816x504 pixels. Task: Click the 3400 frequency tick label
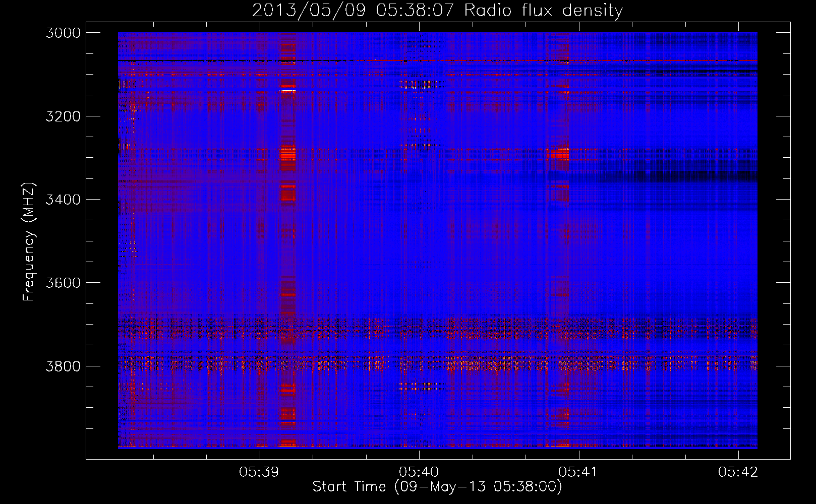tap(63, 200)
